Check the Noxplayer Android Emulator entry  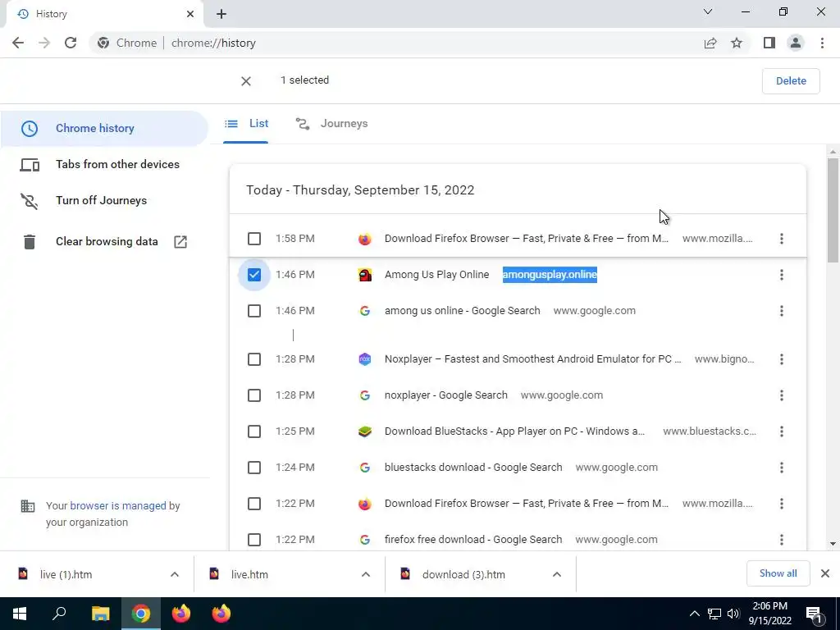pos(254,359)
